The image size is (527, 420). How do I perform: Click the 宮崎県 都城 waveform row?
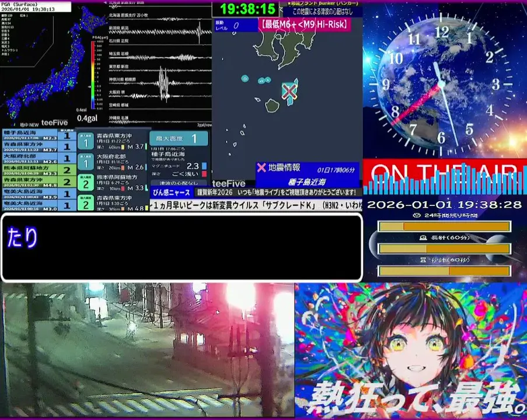(x=160, y=107)
